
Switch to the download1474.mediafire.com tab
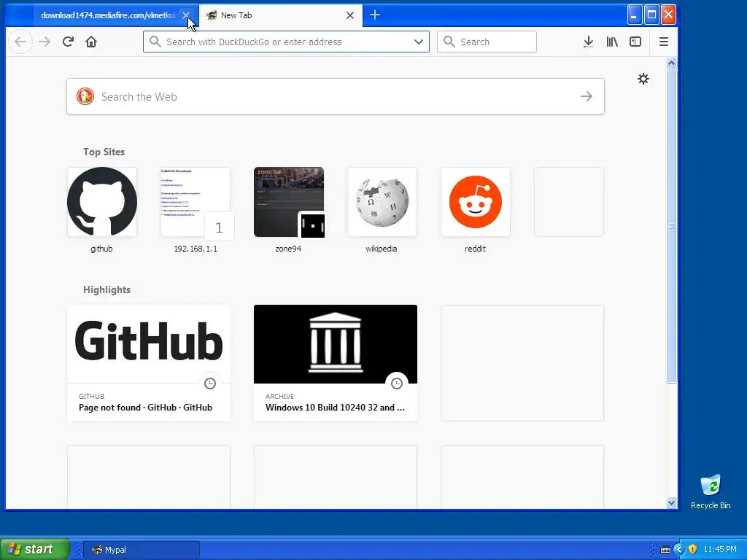[x=108, y=15]
